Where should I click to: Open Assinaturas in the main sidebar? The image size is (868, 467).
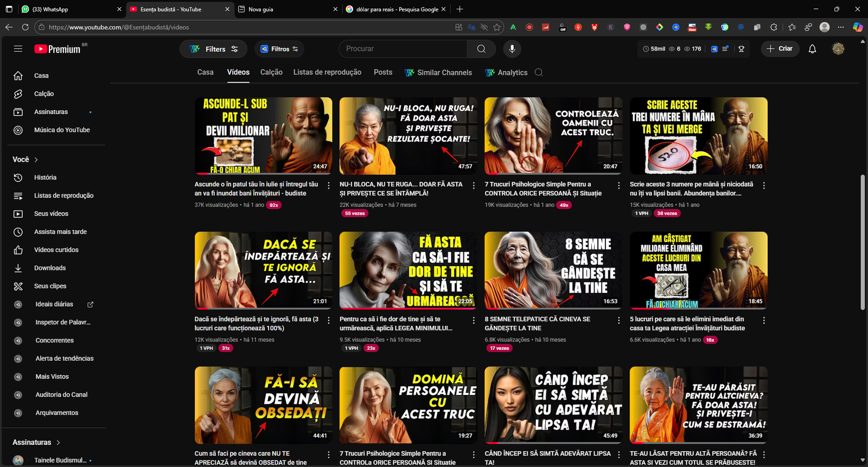[x=51, y=112]
